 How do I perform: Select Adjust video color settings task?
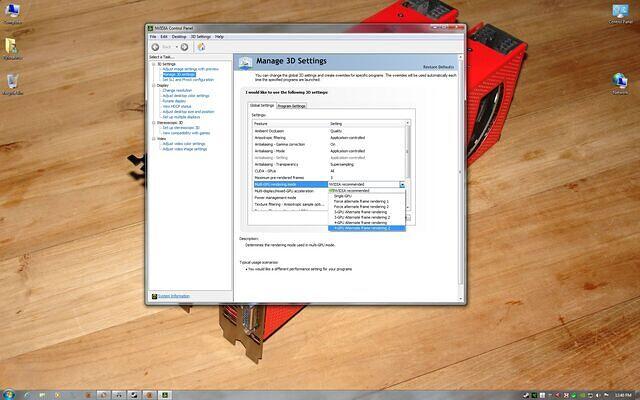[184, 143]
